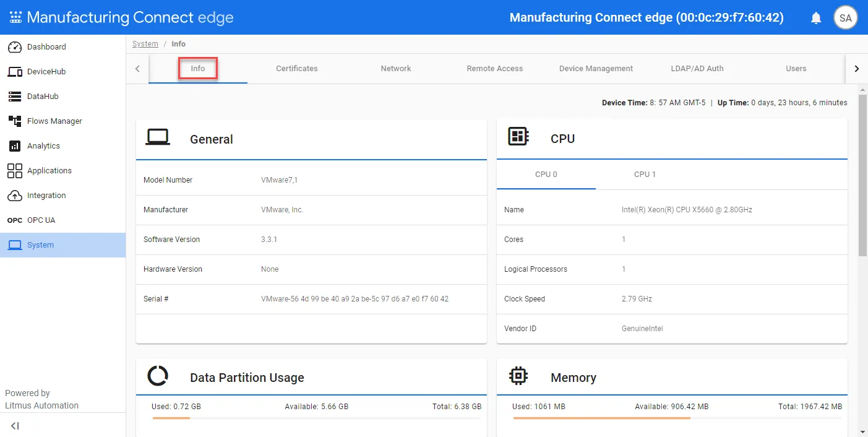The height and width of the screenshot is (437, 868).
Task: Click the Model Number value VMware7,1
Action: coord(279,180)
